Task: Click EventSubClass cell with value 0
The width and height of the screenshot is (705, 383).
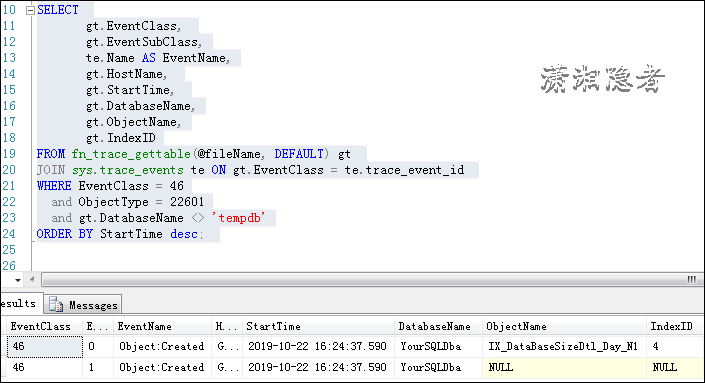Action: pos(98,347)
